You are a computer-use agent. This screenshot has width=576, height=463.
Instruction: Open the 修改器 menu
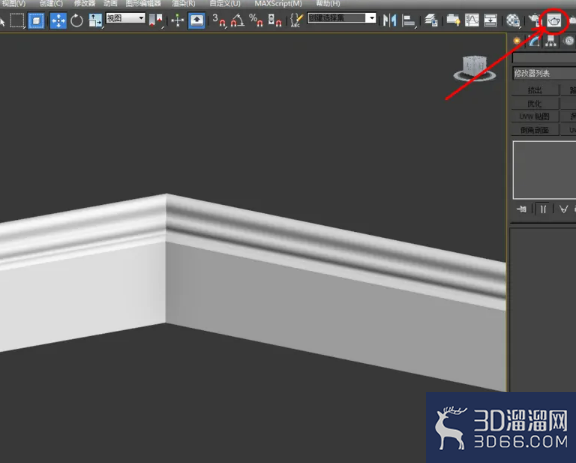(x=84, y=4)
